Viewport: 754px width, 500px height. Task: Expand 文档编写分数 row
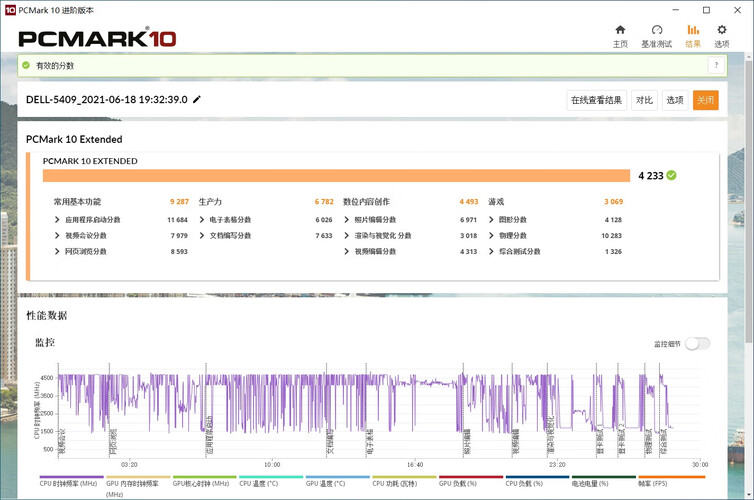click(201, 236)
